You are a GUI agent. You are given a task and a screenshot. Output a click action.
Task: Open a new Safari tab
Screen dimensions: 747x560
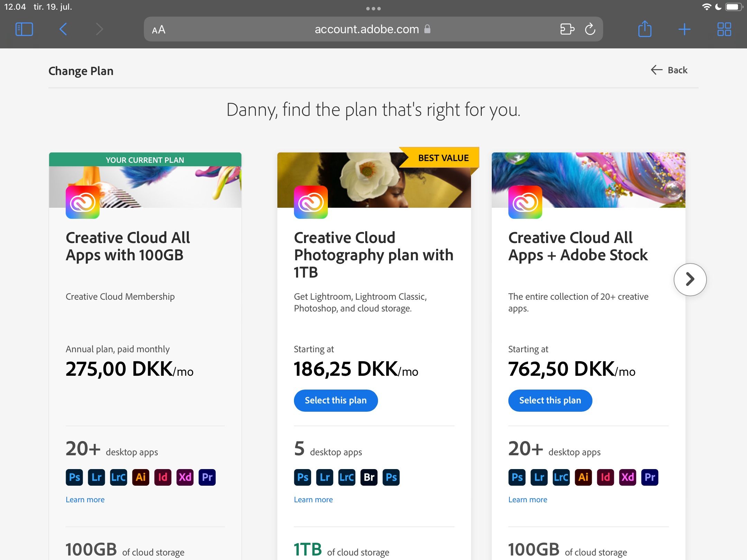[684, 29]
